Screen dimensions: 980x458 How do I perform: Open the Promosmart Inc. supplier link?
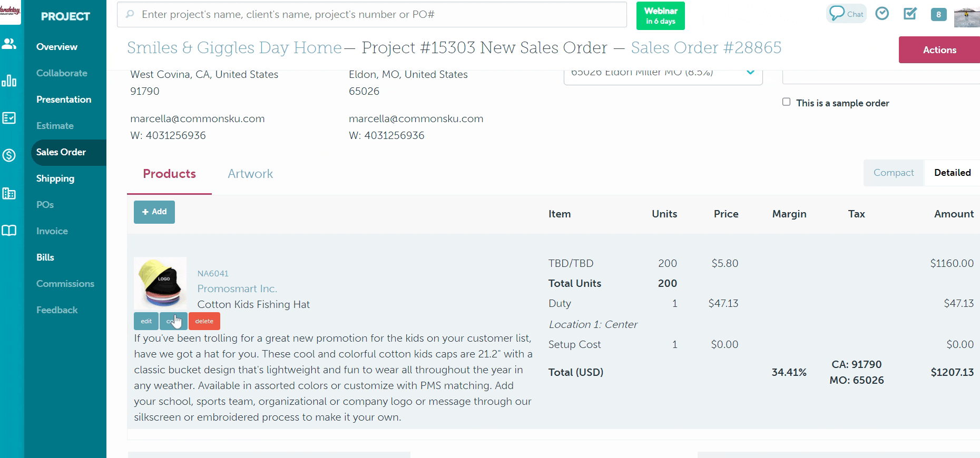[237, 288]
